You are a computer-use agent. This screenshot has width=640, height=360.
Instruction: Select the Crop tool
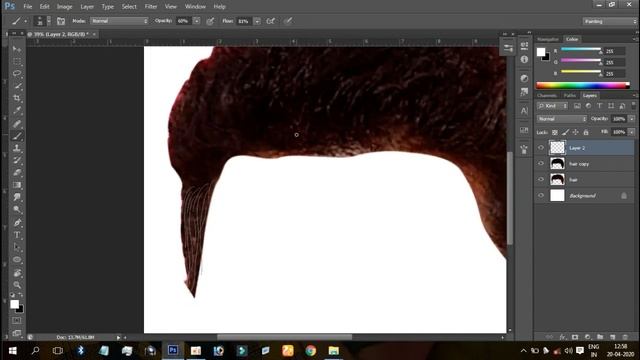17,98
